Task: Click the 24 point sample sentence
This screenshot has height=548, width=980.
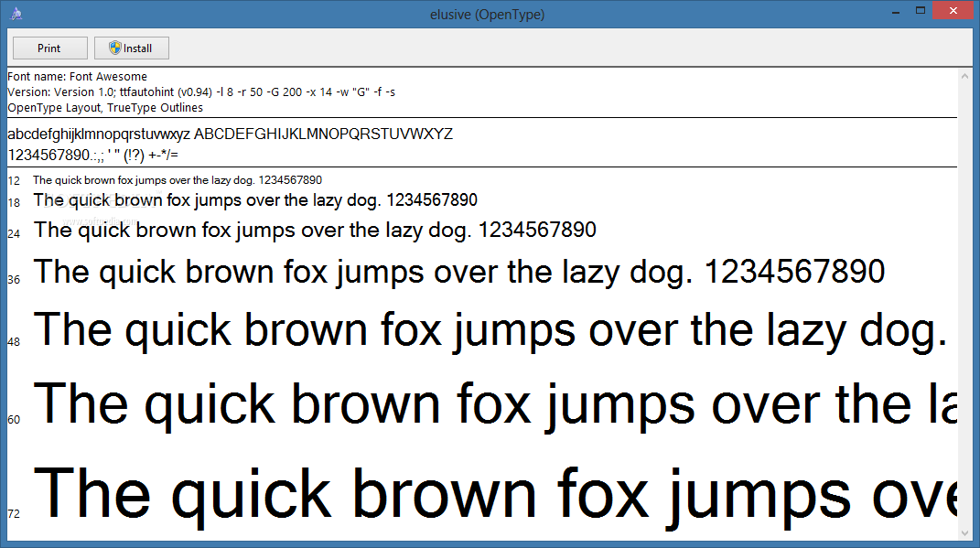Action: pos(315,230)
